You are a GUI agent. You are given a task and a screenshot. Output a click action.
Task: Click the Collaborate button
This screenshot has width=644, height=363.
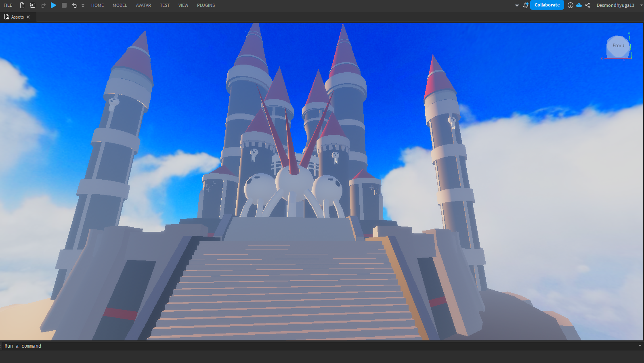(547, 5)
